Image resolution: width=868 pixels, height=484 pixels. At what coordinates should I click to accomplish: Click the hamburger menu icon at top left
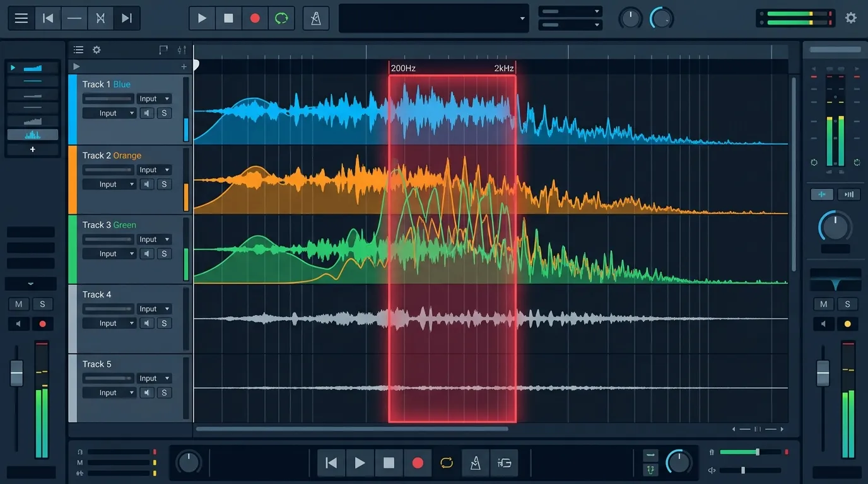click(x=21, y=18)
